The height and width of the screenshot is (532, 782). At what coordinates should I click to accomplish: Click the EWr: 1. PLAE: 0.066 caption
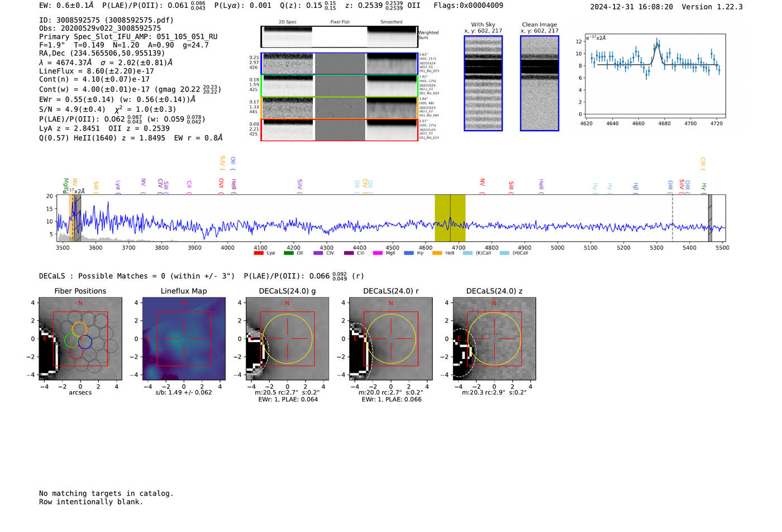click(x=390, y=399)
